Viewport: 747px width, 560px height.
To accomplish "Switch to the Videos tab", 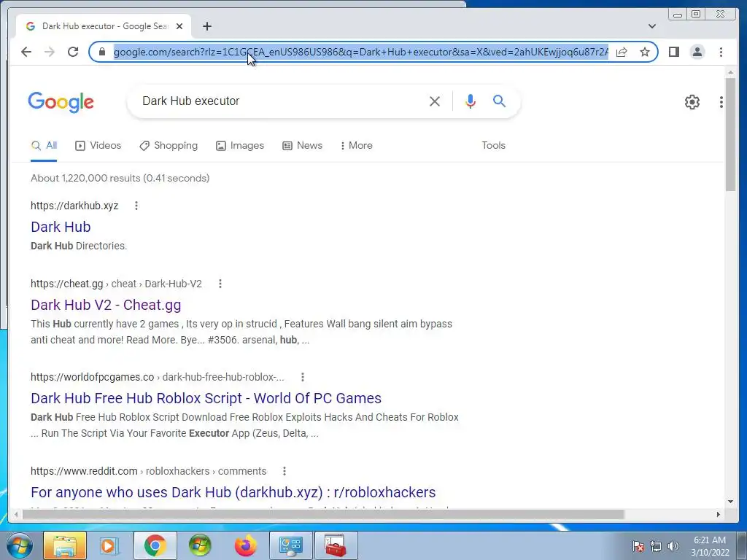I will click(x=98, y=146).
